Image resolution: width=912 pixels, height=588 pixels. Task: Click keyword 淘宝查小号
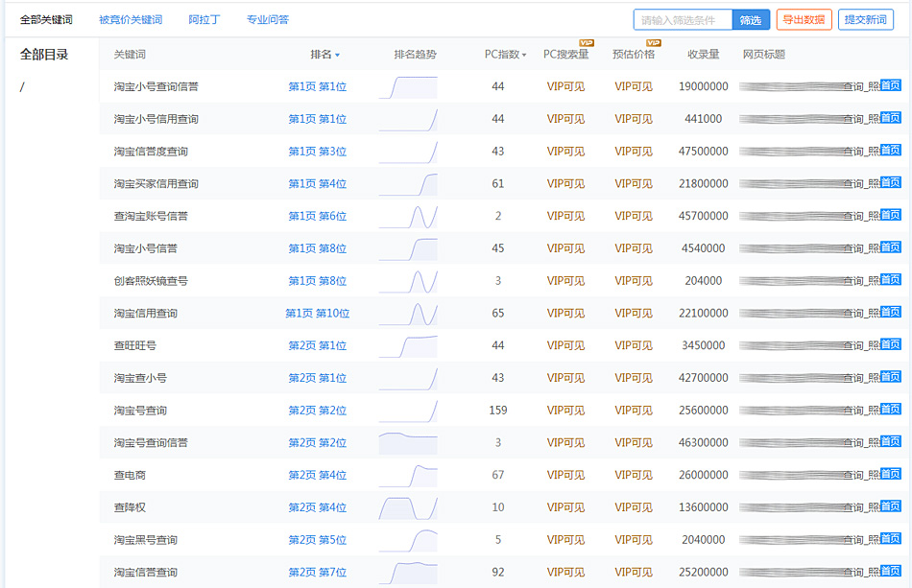(141, 378)
